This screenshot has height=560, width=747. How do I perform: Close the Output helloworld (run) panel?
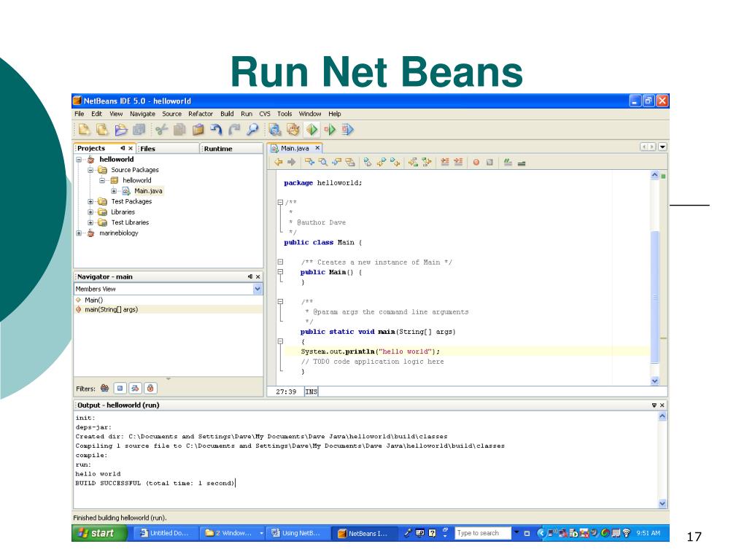pos(662,405)
